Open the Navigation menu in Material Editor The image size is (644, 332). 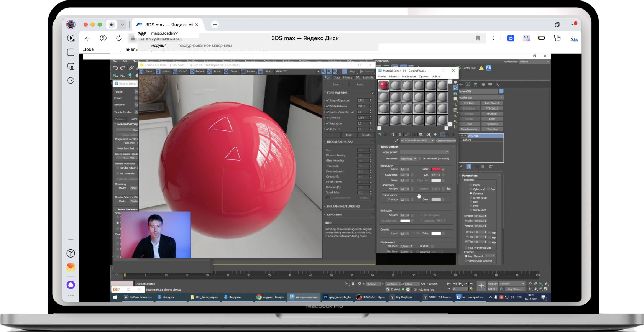409,77
